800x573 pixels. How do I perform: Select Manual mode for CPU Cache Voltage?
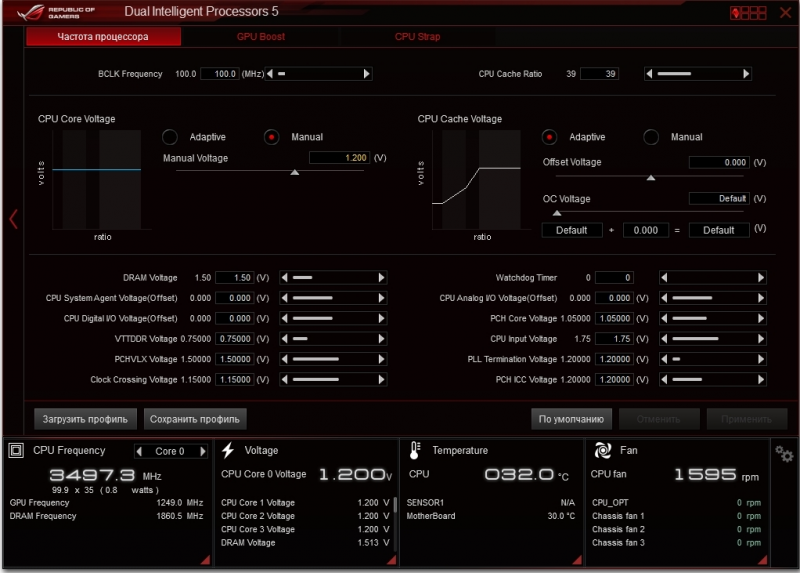click(651, 137)
